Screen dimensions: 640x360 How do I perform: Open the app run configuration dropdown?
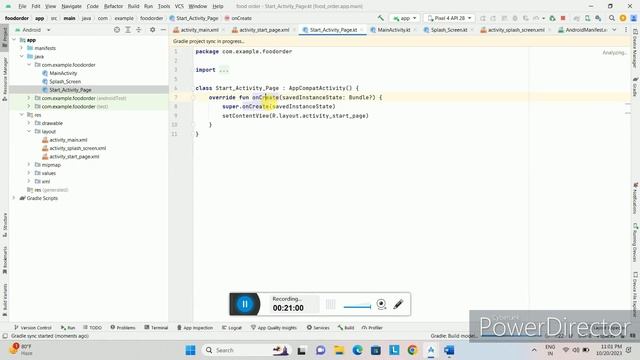pos(404,18)
